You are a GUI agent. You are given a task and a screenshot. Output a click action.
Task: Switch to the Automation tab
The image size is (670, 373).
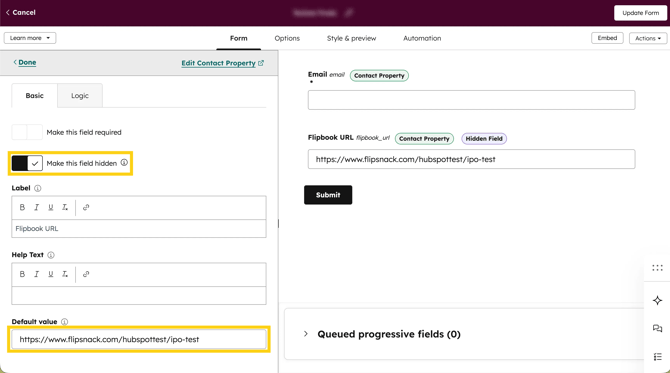pyautogui.click(x=422, y=38)
